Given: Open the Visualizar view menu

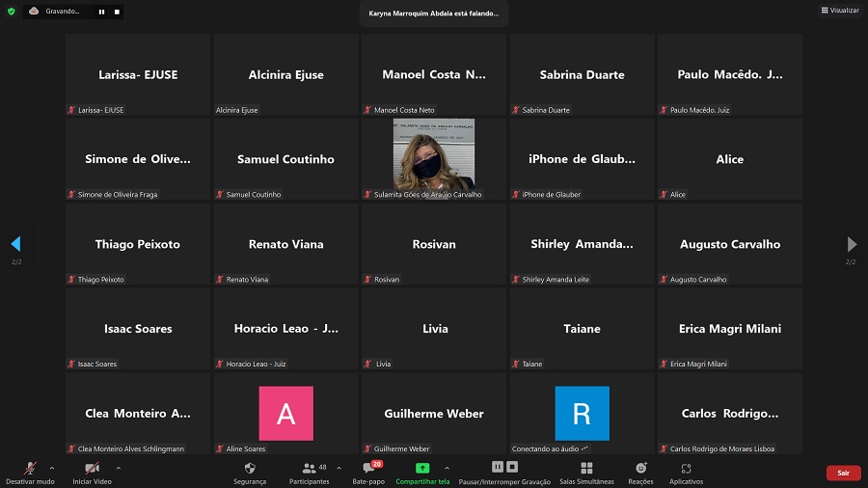Looking at the screenshot, I should click(x=840, y=11).
